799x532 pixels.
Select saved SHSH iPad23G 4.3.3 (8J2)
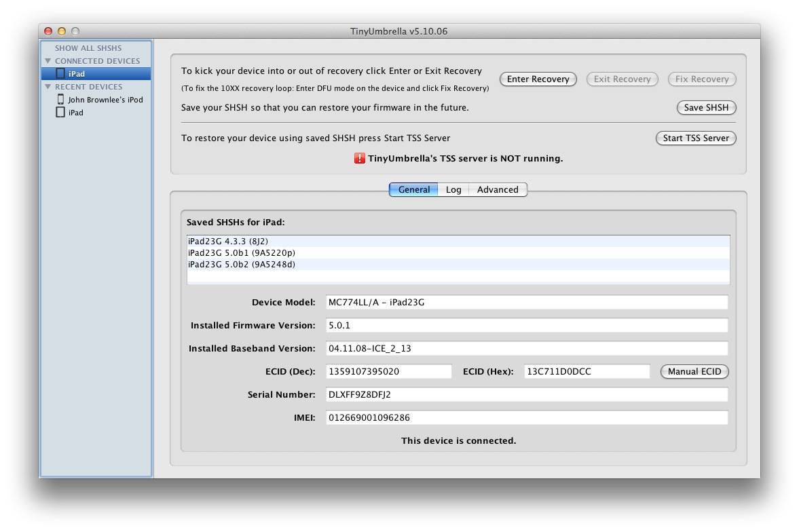tap(228, 242)
